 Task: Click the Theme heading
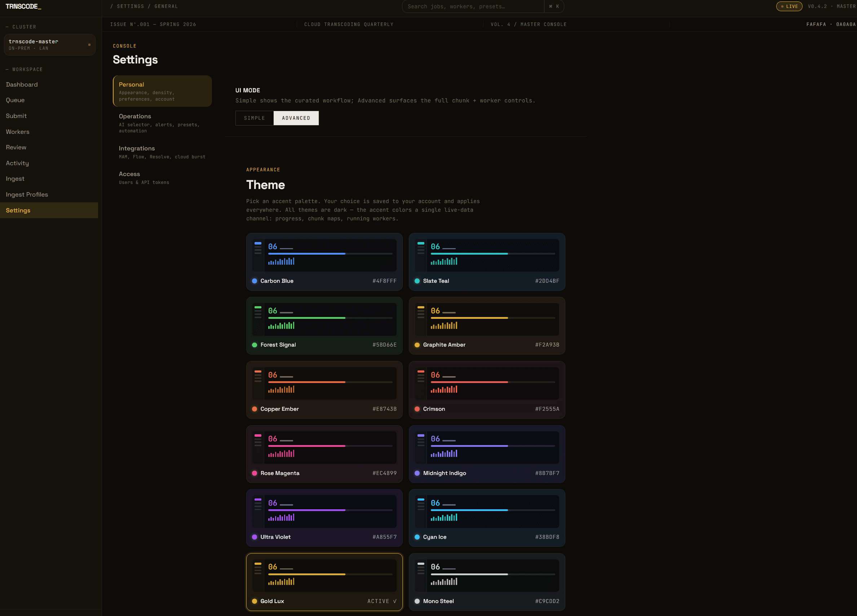click(266, 185)
